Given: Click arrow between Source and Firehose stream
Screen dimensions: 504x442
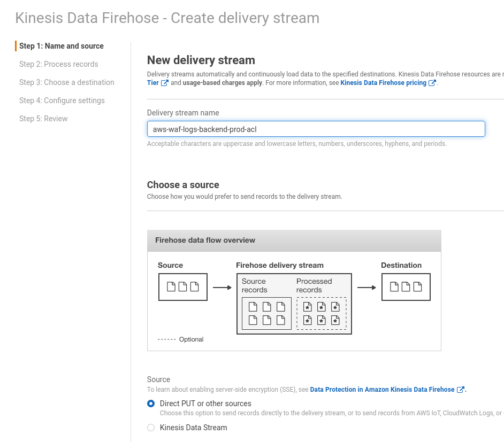Looking at the screenshot, I should (x=222, y=288).
